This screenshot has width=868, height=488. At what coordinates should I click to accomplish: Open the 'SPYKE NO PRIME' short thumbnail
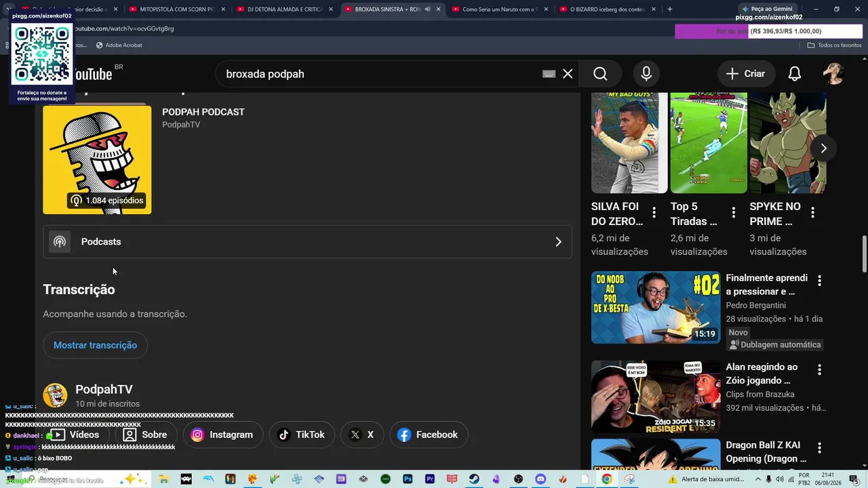pyautogui.click(x=787, y=143)
